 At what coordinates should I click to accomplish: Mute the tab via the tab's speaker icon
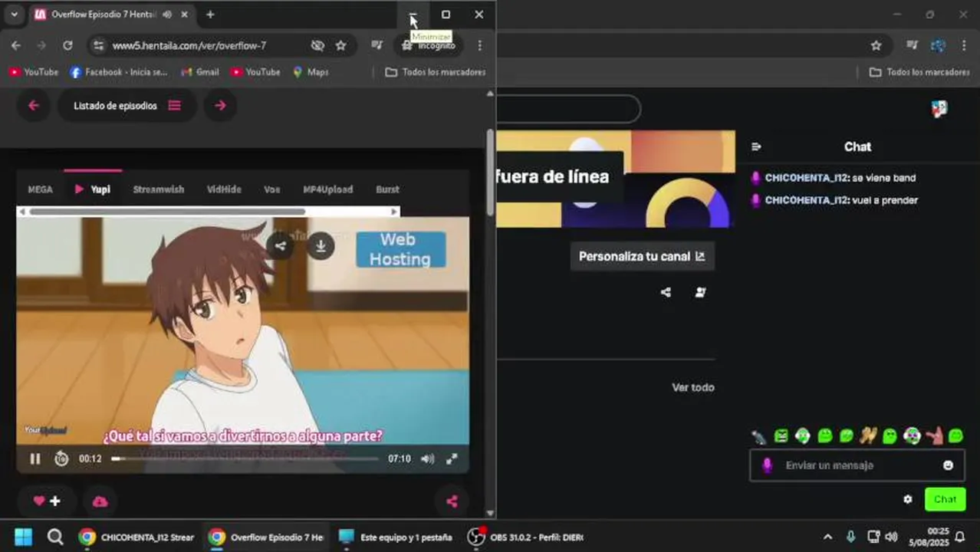166,15
